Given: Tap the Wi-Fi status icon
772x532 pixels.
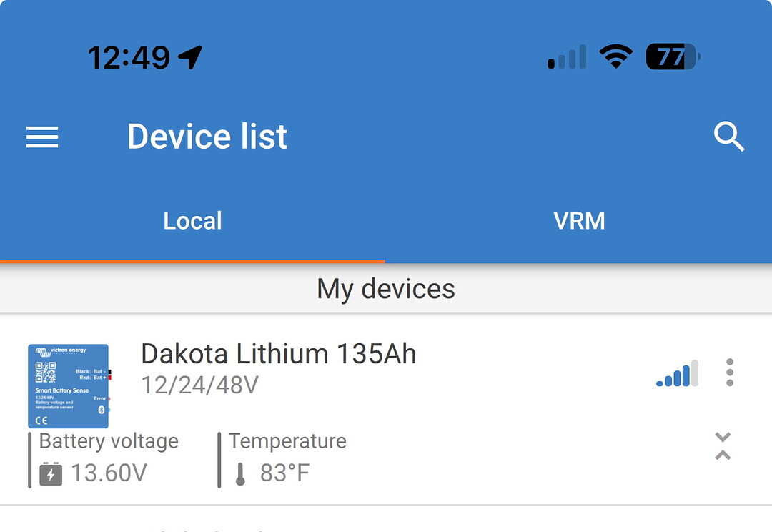Looking at the screenshot, I should click(616, 56).
